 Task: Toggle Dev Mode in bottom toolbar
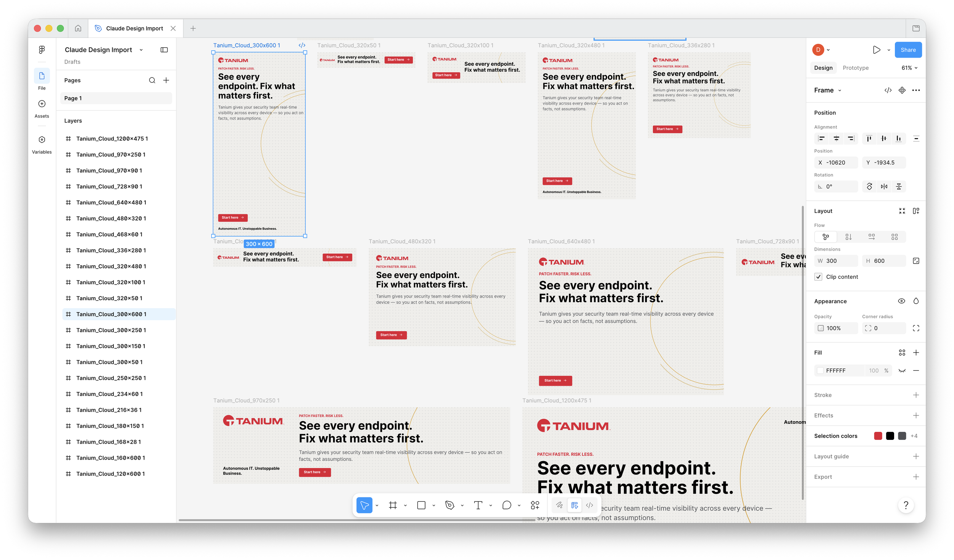pyautogui.click(x=590, y=505)
